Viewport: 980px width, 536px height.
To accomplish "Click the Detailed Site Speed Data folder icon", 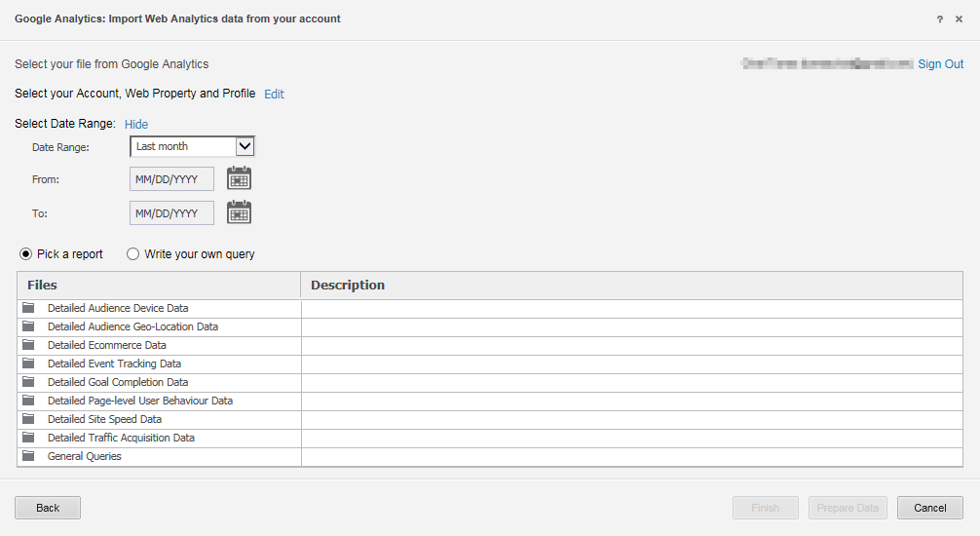I will [x=28, y=419].
